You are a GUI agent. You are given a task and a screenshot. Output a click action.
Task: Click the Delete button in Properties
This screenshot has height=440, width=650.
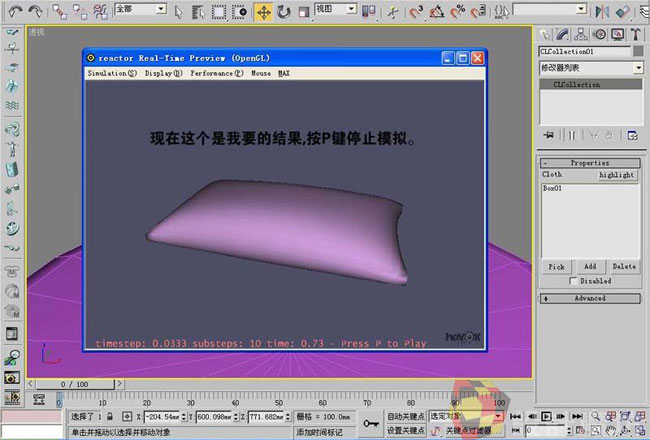coord(624,266)
